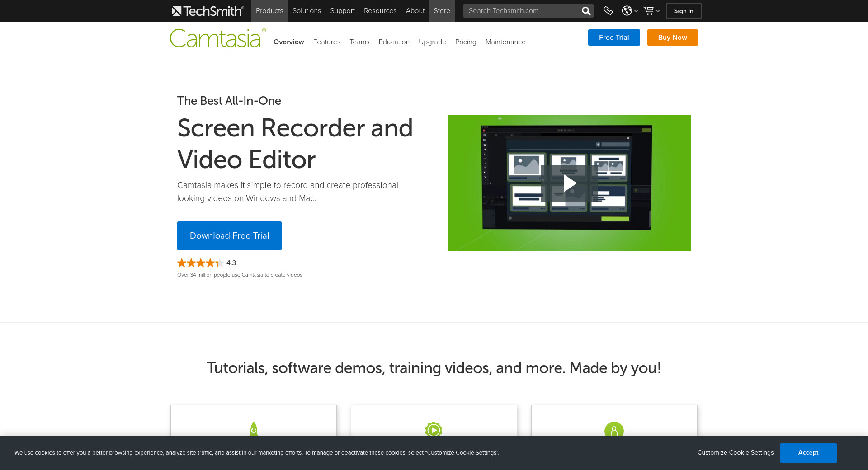The image size is (868, 470).
Task: Open the Resources dropdown menu
Action: pyautogui.click(x=380, y=11)
